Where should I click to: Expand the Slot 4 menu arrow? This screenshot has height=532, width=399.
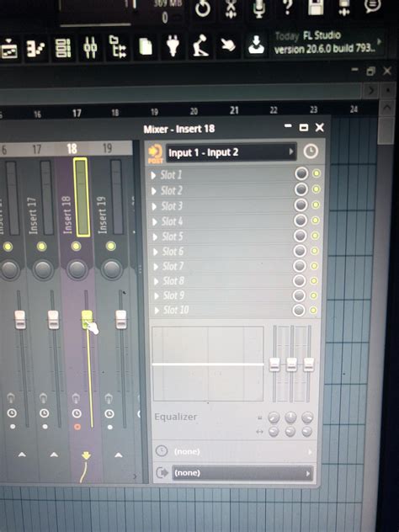tap(155, 221)
